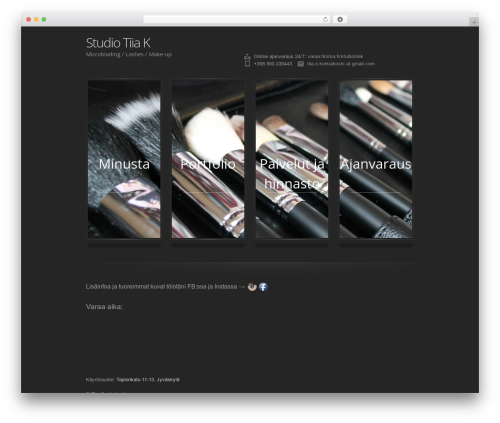The width and height of the screenshot is (500, 423).
Task: Minimize the window with yellow button
Action: tap(36, 19)
